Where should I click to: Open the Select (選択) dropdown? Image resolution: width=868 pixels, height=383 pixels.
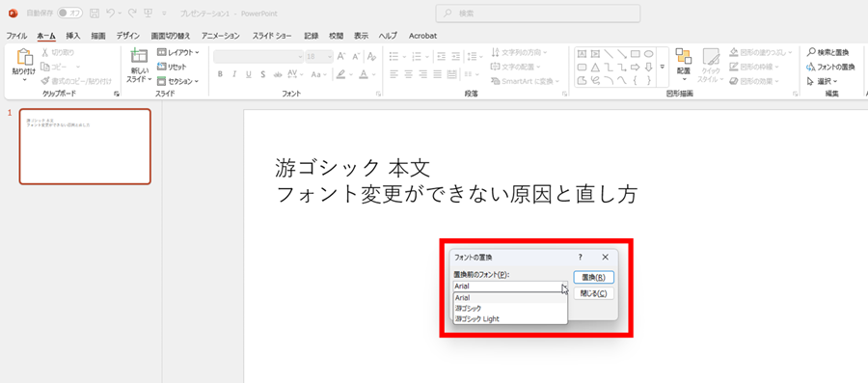pyautogui.click(x=822, y=81)
